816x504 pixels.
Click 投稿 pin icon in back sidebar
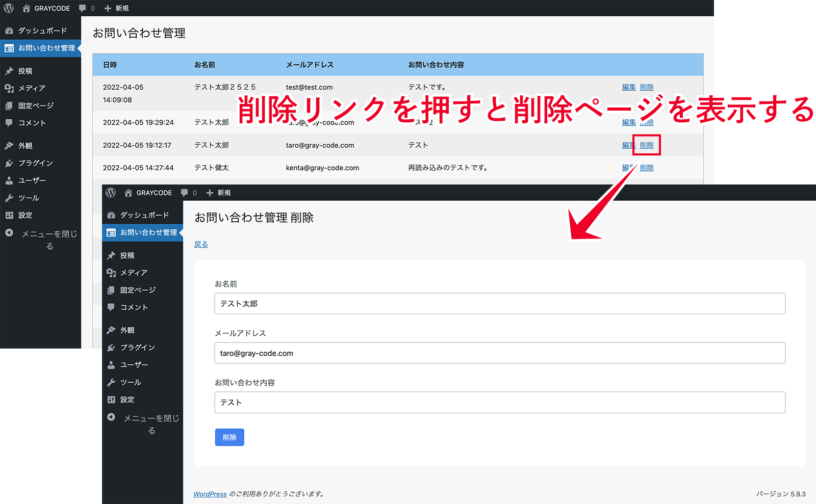[9, 71]
